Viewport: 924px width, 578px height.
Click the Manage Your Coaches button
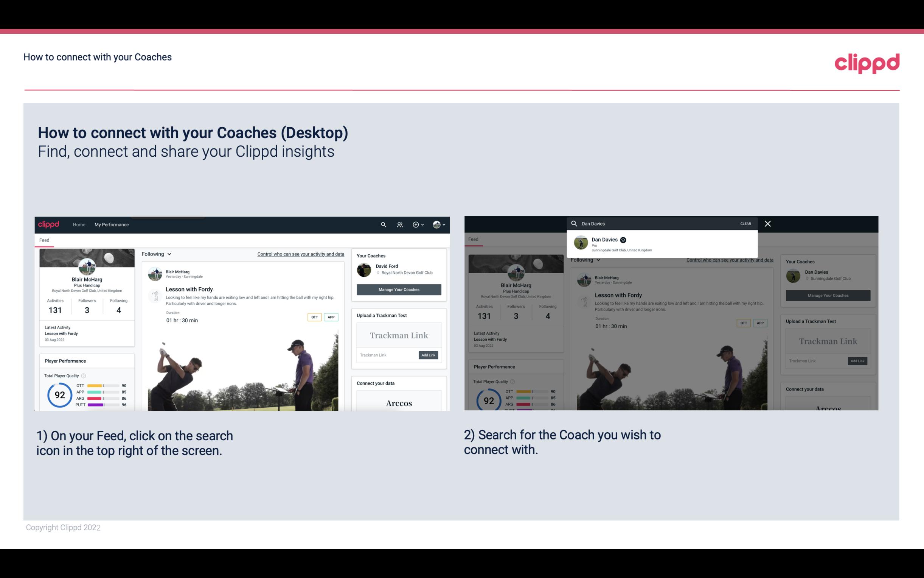coord(399,289)
